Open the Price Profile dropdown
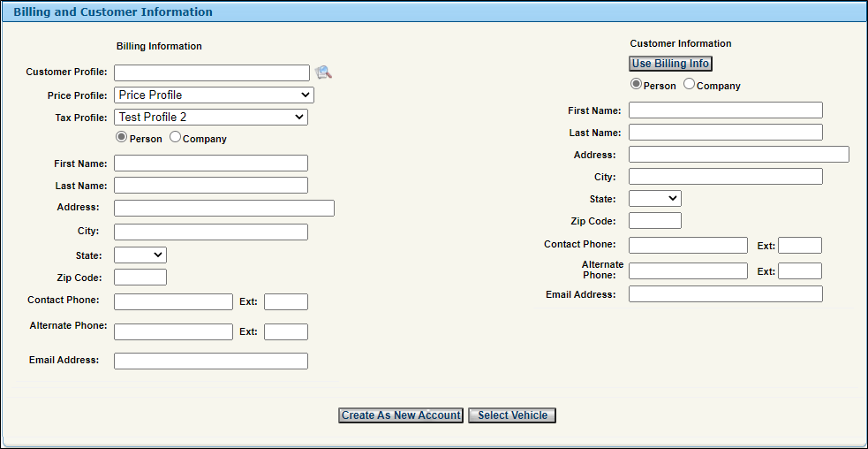The height and width of the screenshot is (449, 868). coord(214,95)
